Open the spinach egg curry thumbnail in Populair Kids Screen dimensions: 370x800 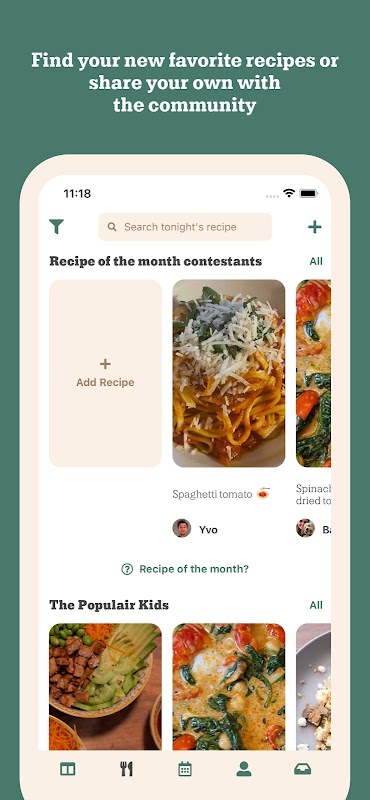pyautogui.click(x=229, y=686)
